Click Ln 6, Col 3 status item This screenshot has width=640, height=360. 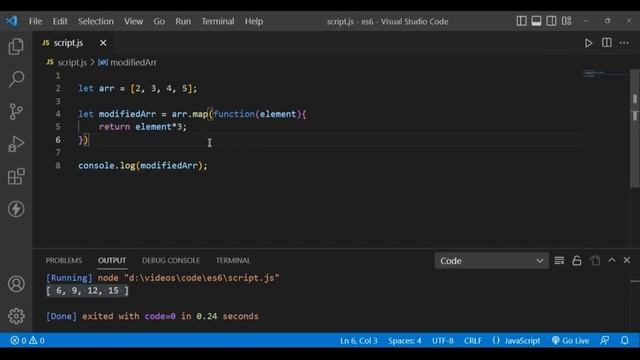[359, 340]
